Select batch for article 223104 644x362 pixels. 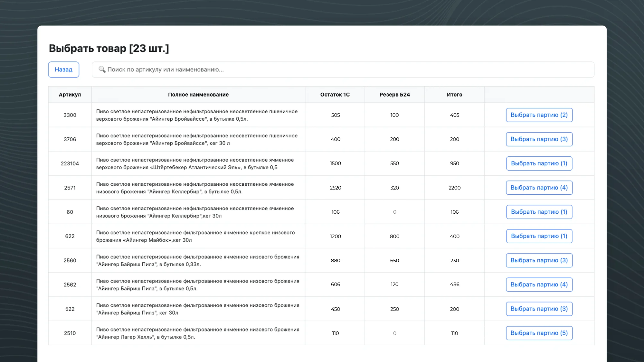coord(539,163)
